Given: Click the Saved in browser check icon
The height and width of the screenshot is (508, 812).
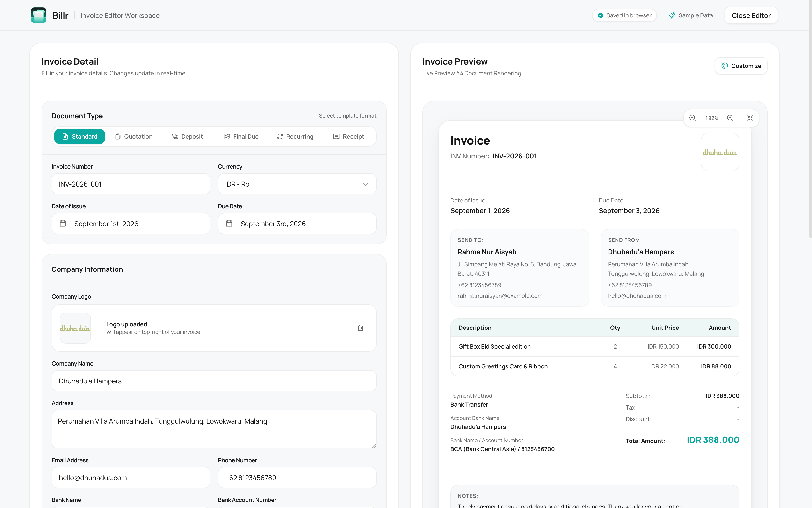Looking at the screenshot, I should click(x=601, y=15).
